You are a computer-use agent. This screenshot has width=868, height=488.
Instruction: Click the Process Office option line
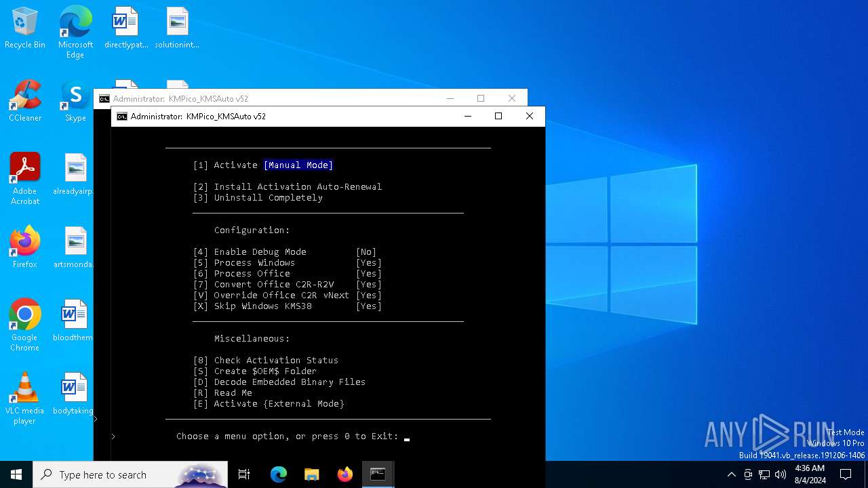[288, 274]
